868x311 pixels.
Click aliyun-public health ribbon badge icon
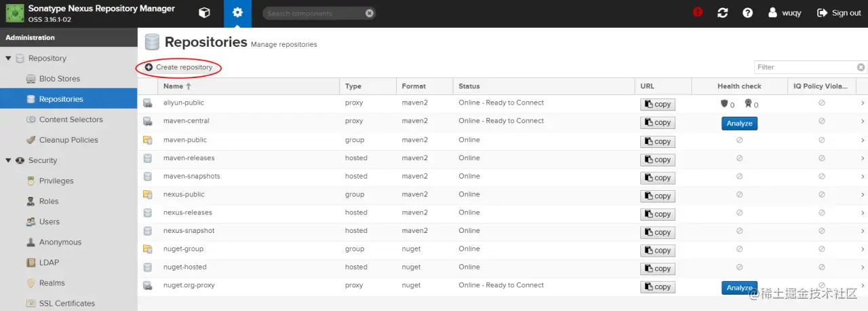(748, 104)
